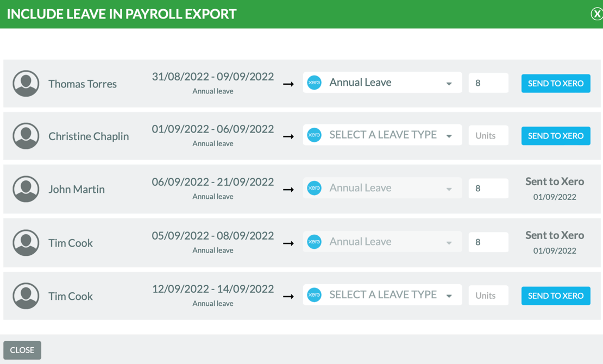Click the units field in John Martin's row
Screen dimensions: 603x364
pos(488,189)
